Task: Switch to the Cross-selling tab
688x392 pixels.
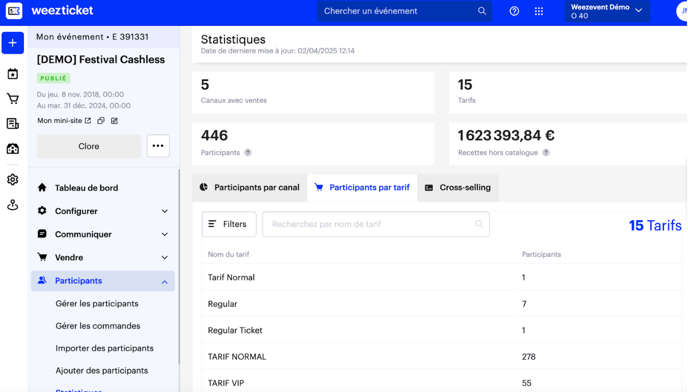Action: pos(458,187)
